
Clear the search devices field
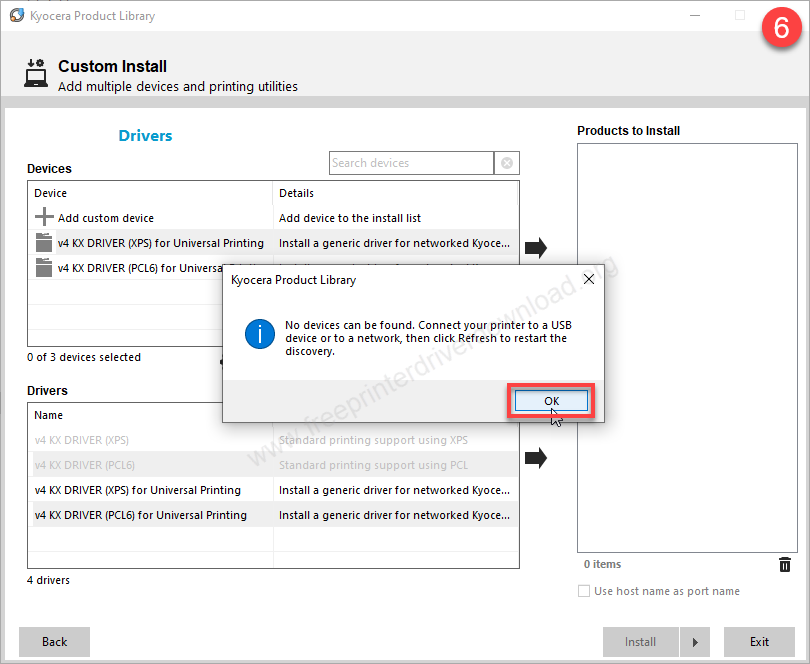point(507,163)
